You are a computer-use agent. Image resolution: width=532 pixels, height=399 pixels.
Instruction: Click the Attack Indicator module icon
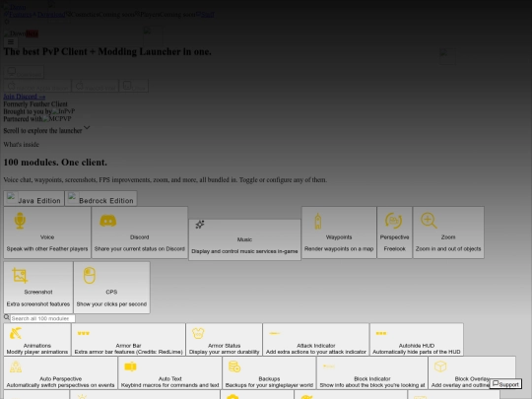(275, 333)
